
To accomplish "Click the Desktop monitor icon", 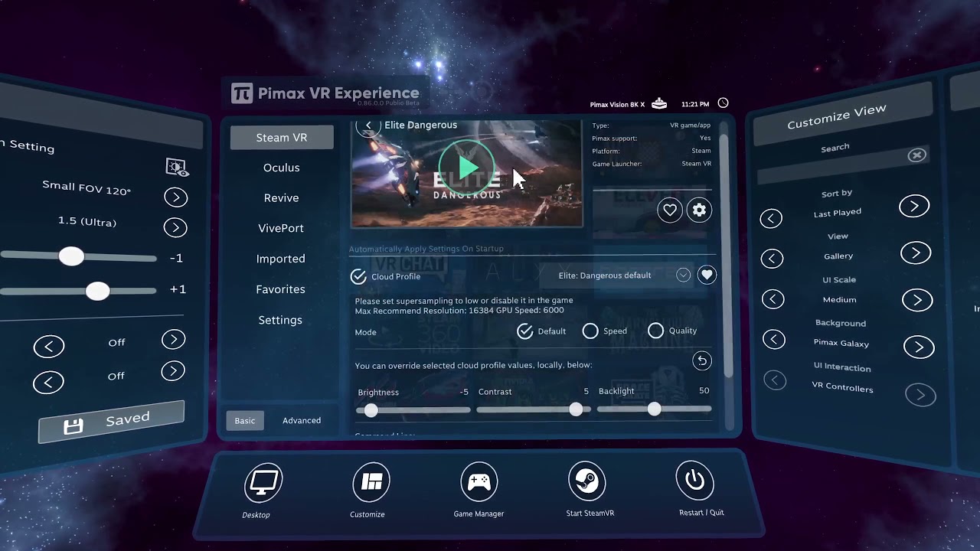I will click(x=263, y=482).
